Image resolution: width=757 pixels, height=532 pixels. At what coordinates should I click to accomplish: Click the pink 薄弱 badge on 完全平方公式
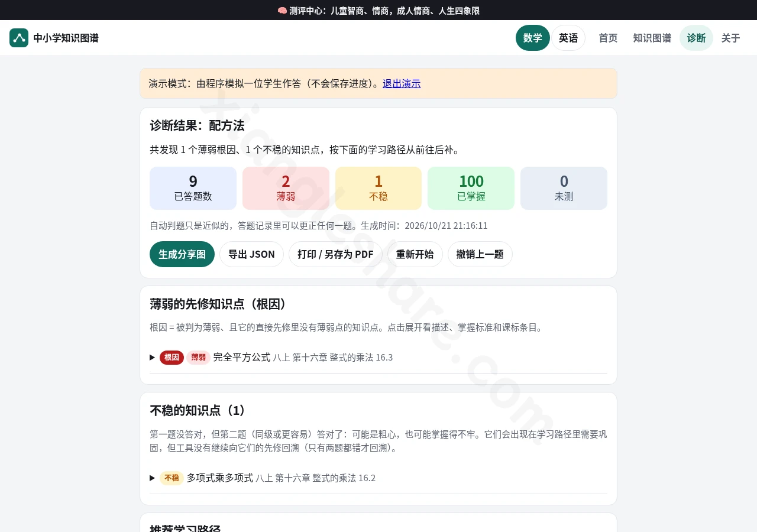198,358
